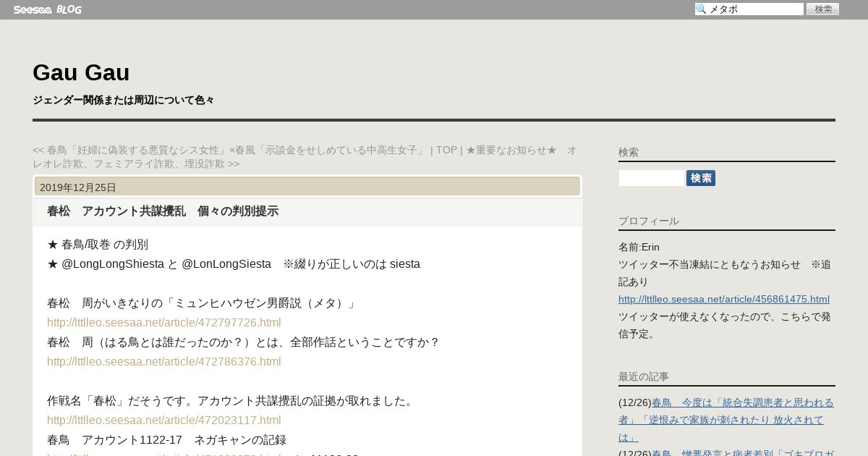The image size is (868, 456).
Task: Open link ending in 472786376.html
Action: point(164,362)
